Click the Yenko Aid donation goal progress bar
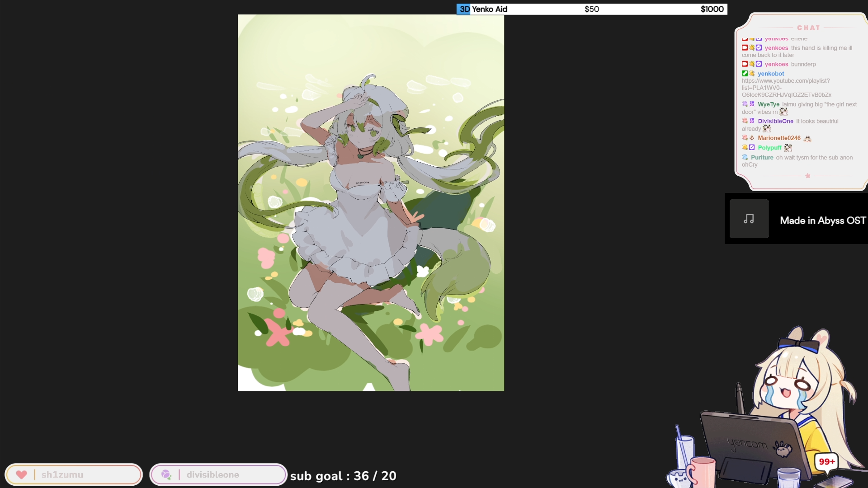868x488 pixels. click(x=592, y=9)
